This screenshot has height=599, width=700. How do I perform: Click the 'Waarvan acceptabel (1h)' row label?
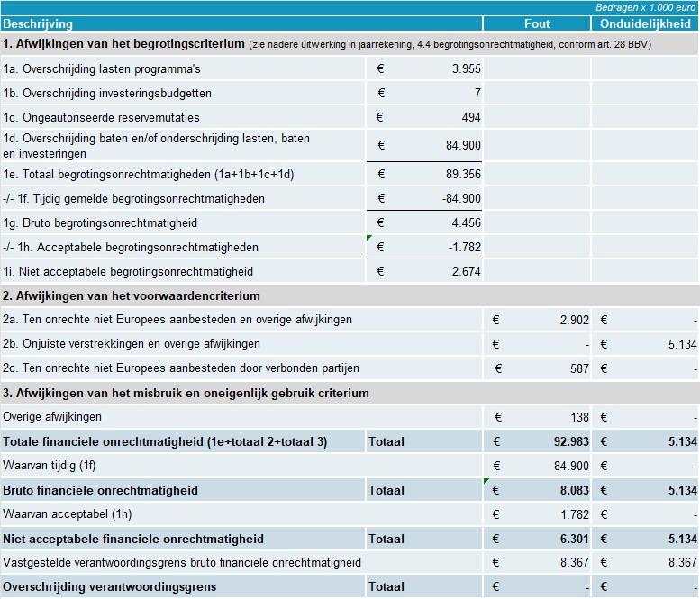(67, 514)
